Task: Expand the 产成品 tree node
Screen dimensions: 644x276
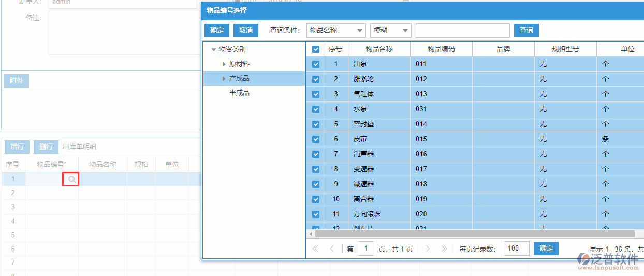Action: point(224,79)
